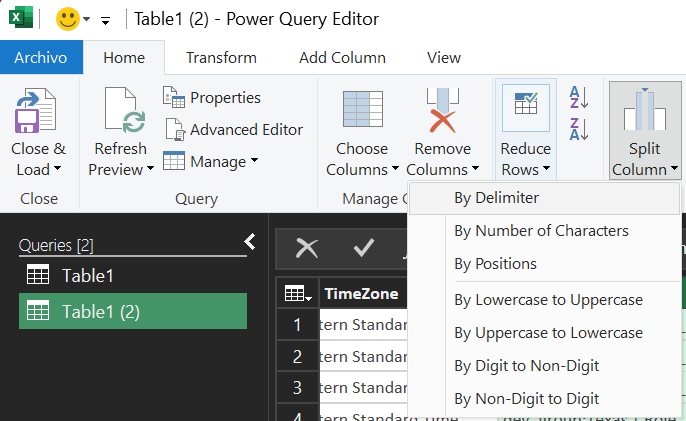
Task: Choose split By Delimiter
Action: pyautogui.click(x=544, y=198)
